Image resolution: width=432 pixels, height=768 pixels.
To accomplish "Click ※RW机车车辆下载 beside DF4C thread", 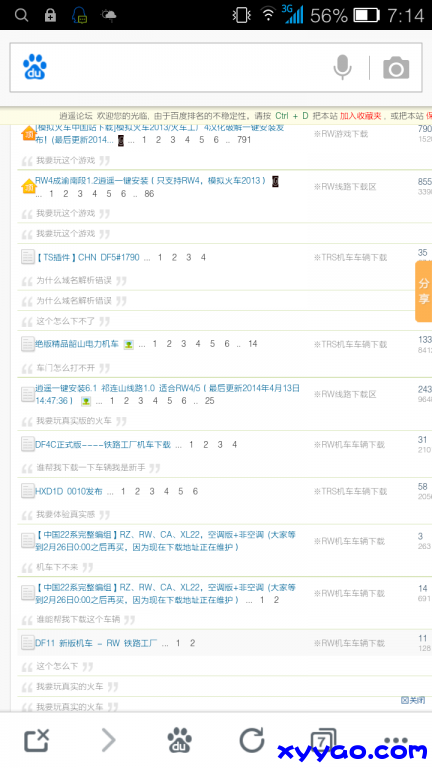I will click(x=349, y=445).
